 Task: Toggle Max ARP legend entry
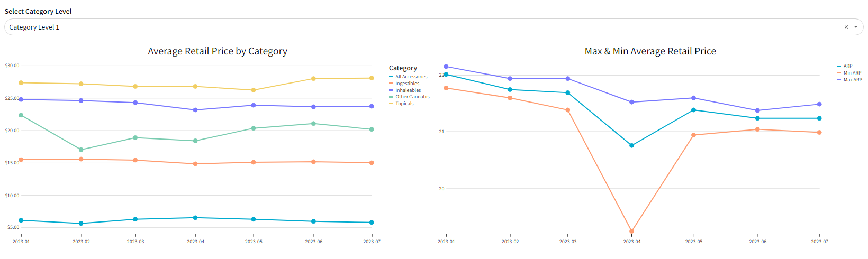(x=852, y=80)
